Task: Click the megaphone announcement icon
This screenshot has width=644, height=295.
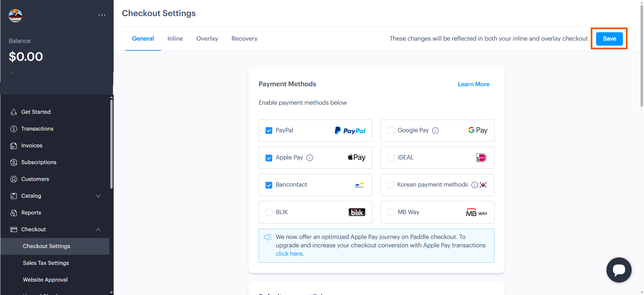Action: (268, 237)
